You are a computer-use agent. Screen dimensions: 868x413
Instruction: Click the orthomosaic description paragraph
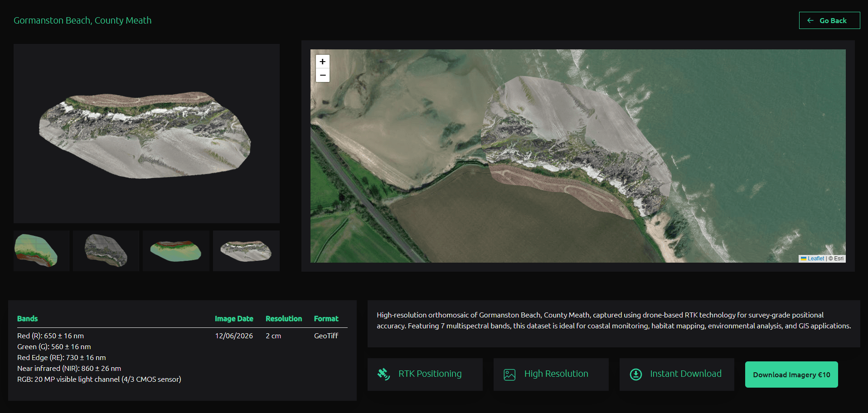[614, 321]
